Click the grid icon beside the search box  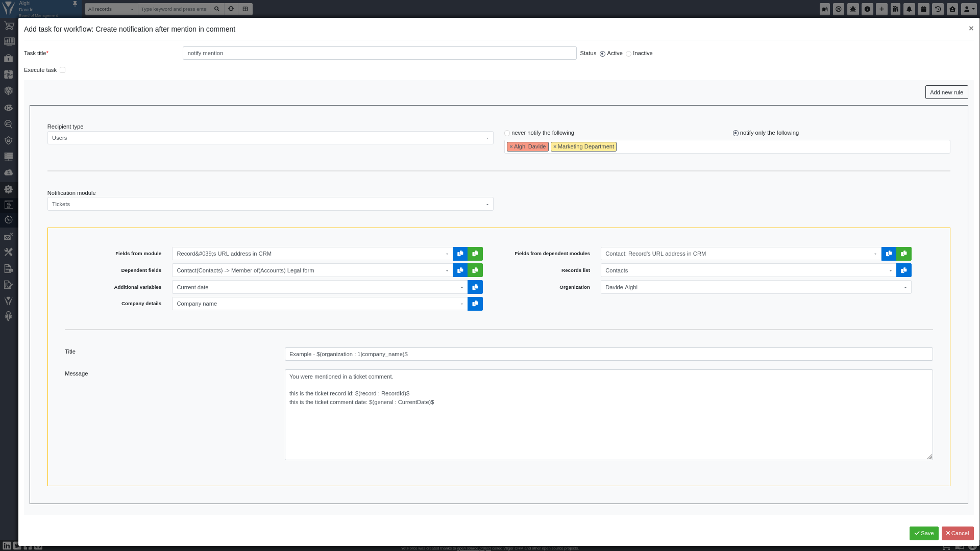(246, 9)
